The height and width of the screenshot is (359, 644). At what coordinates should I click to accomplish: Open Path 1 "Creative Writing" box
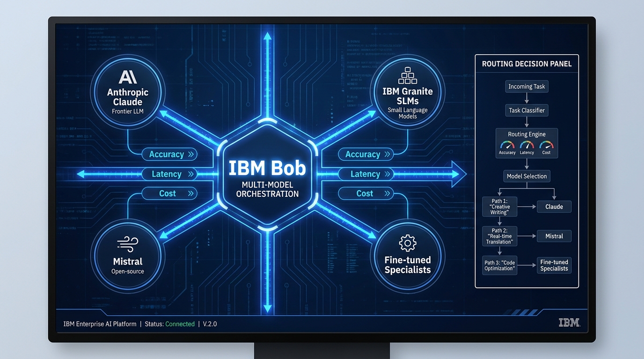499,207
